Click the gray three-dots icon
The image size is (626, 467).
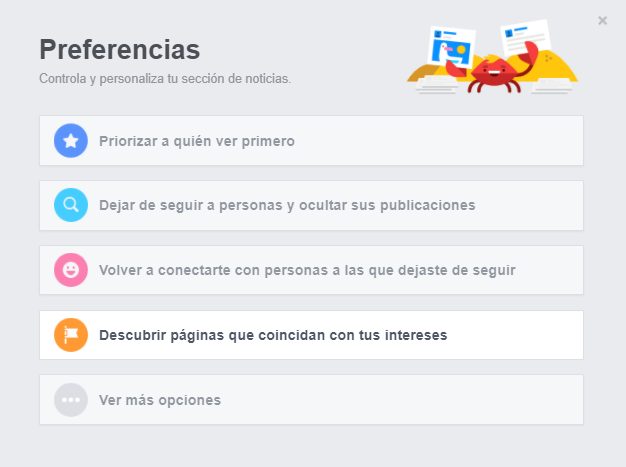(x=71, y=400)
